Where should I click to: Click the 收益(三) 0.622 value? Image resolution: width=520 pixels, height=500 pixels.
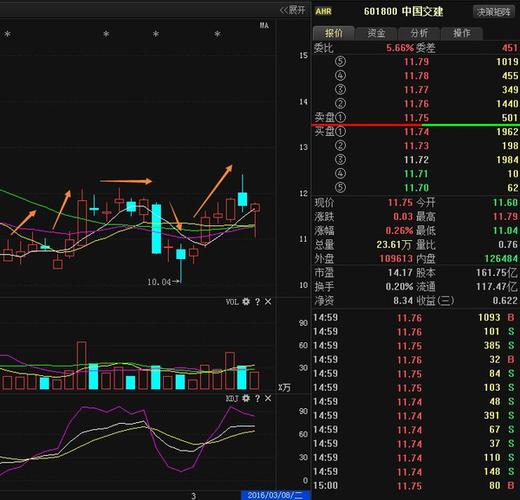pos(505,301)
